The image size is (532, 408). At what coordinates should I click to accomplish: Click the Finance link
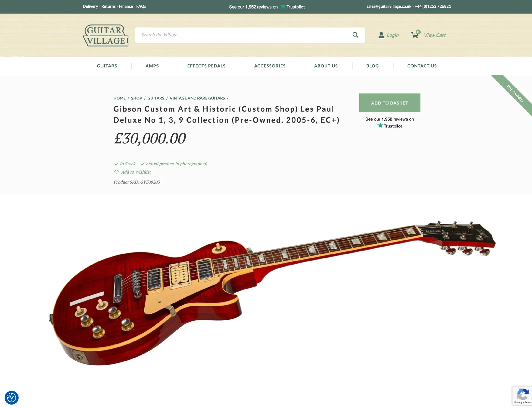pyautogui.click(x=126, y=6)
